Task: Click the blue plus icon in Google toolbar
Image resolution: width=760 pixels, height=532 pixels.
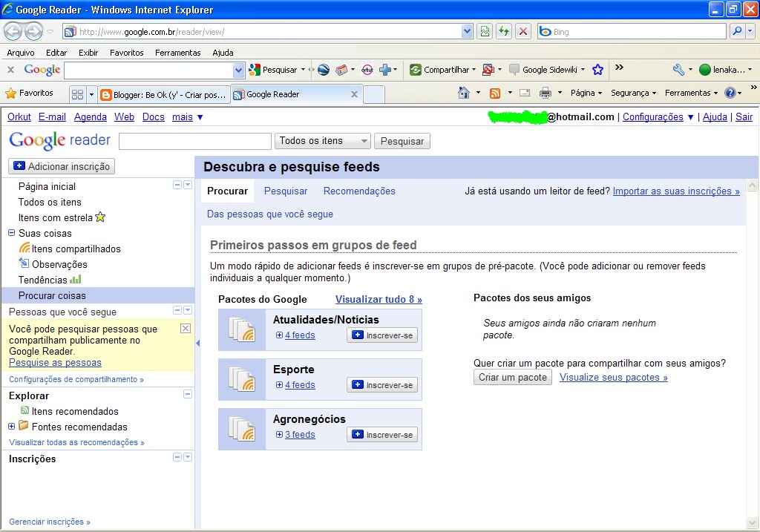Action: click(x=385, y=70)
